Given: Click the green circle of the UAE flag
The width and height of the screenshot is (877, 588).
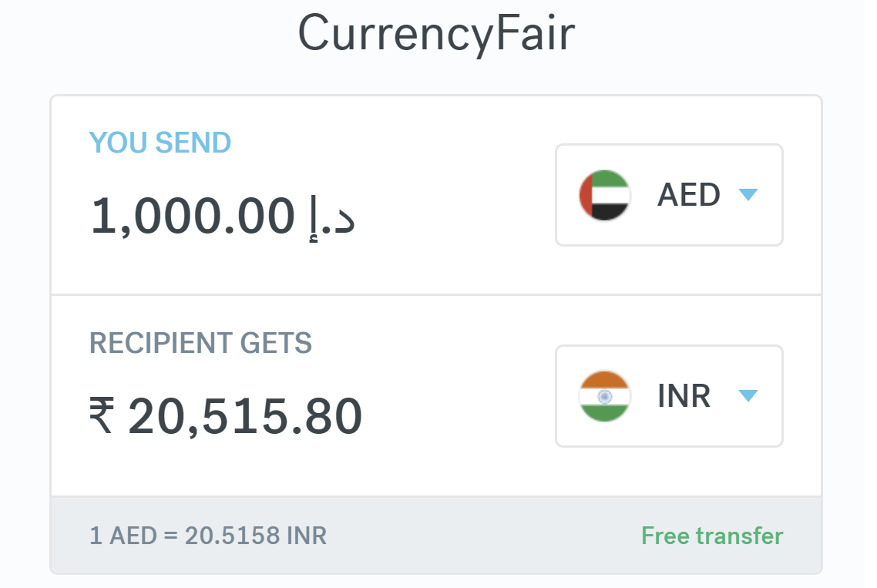Looking at the screenshot, I should 610,180.
